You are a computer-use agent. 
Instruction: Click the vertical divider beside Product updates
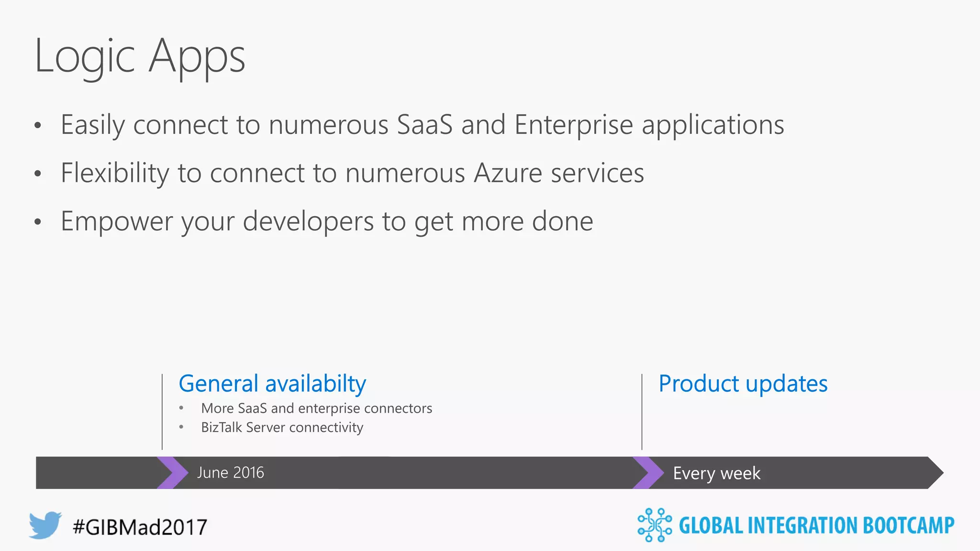coord(642,412)
